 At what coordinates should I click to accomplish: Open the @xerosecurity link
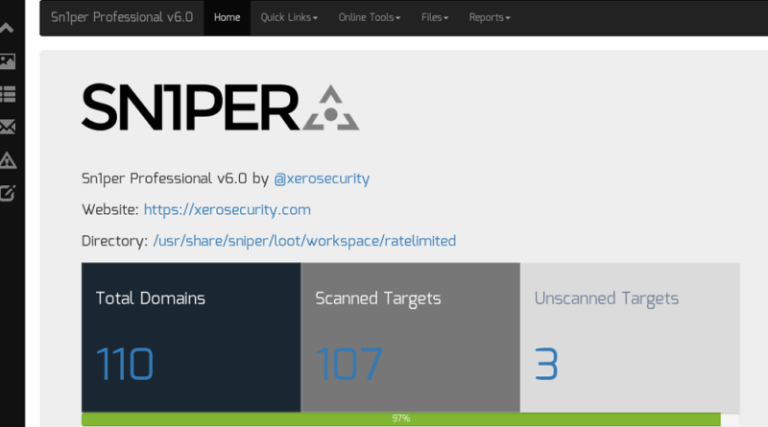322,179
